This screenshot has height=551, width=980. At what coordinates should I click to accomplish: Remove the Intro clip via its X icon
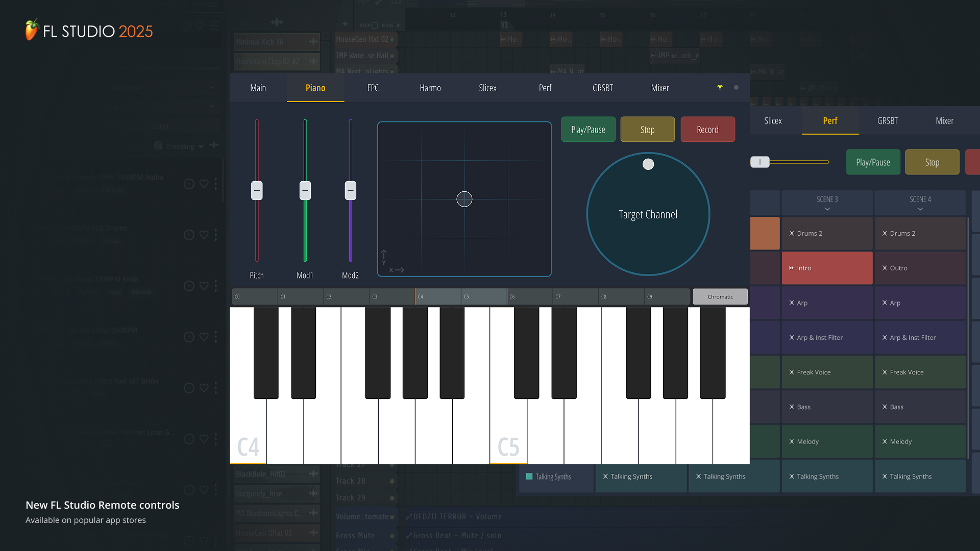(x=791, y=267)
